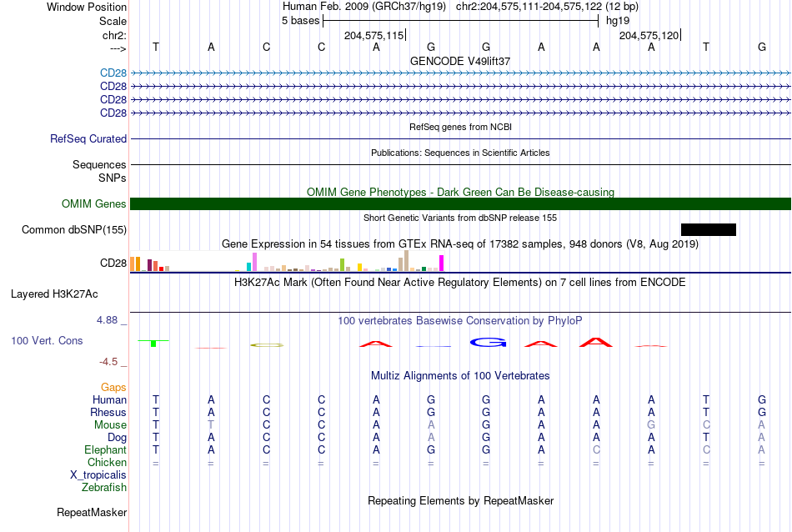Image resolution: width=792 pixels, height=532 pixels.
Task: Open Repeating Elements by RepeatMasker title
Action: (460, 500)
